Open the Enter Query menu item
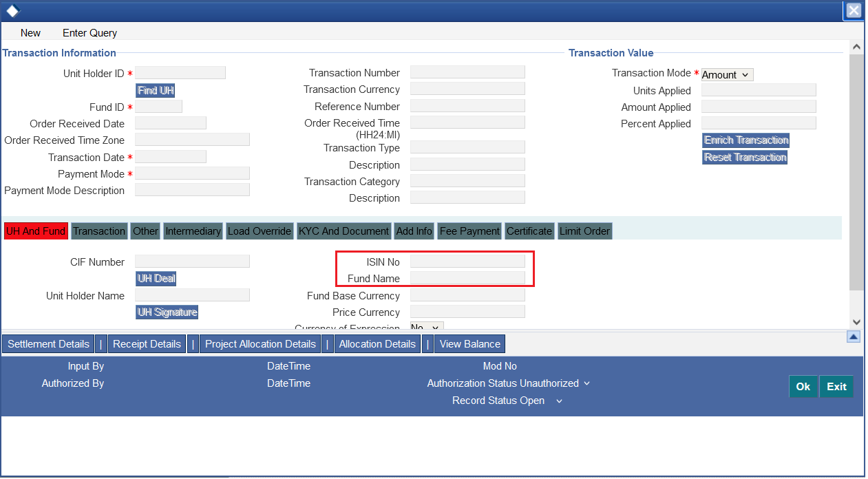 click(89, 32)
